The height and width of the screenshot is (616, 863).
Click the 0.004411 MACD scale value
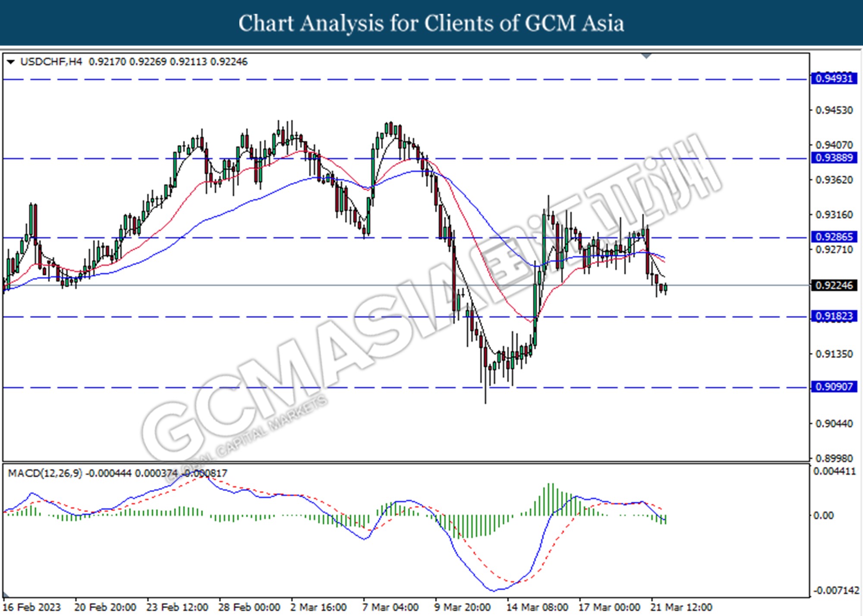[834, 471]
